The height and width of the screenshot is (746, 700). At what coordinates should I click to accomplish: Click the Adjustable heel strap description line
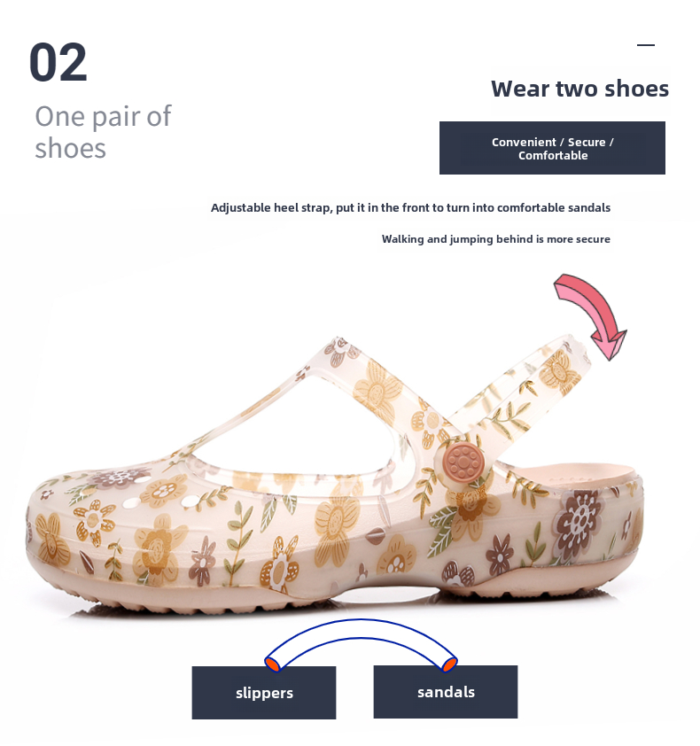410,208
